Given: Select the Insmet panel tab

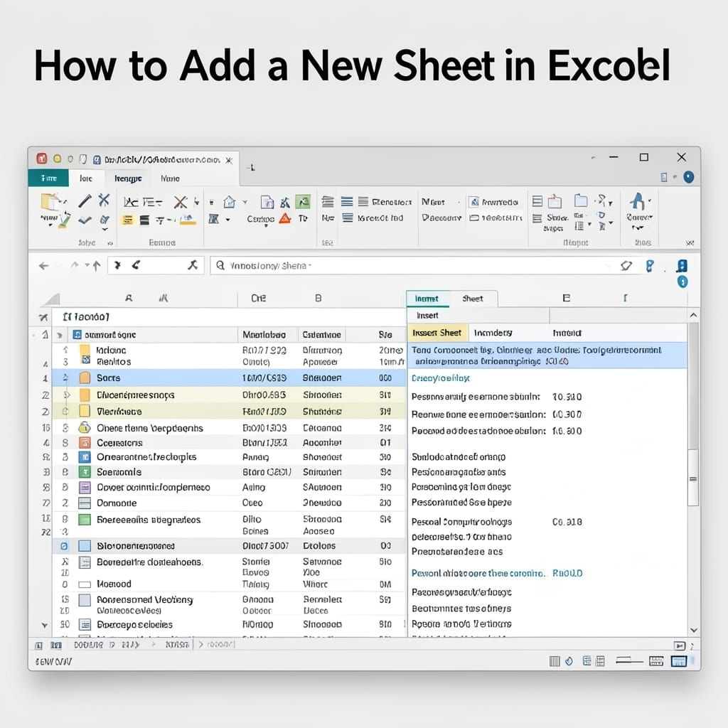Looking at the screenshot, I should coord(427,299).
